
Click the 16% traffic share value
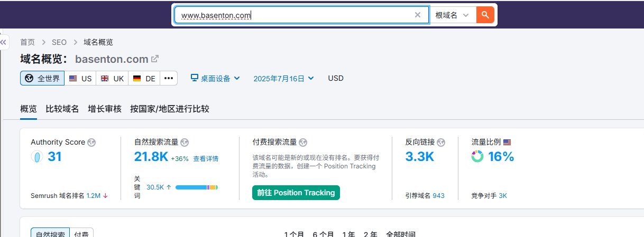click(x=501, y=157)
